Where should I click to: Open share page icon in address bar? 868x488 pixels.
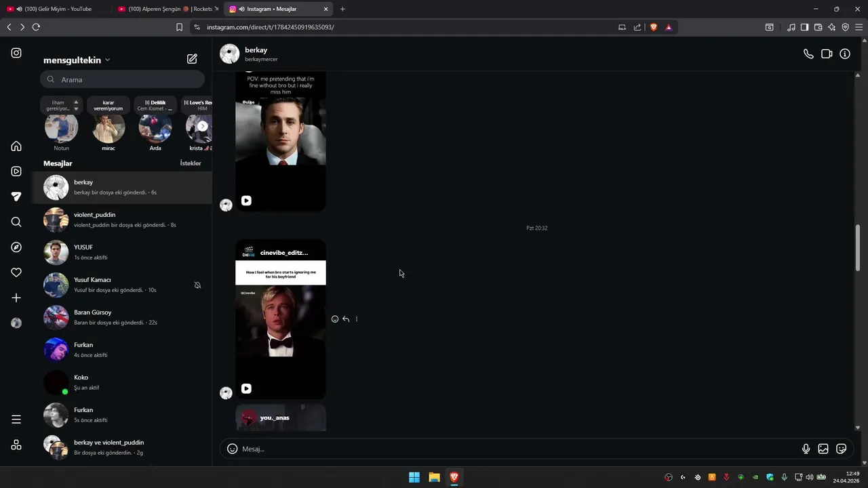[x=637, y=27]
